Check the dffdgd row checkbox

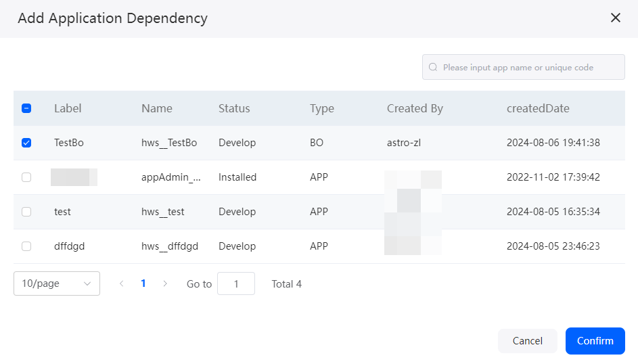click(x=26, y=246)
